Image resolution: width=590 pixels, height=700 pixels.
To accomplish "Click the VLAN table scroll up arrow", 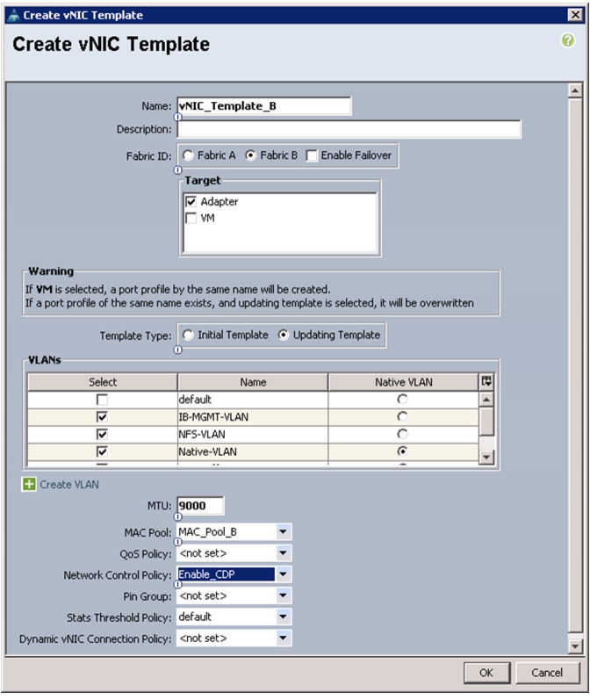I will pyautogui.click(x=486, y=399).
